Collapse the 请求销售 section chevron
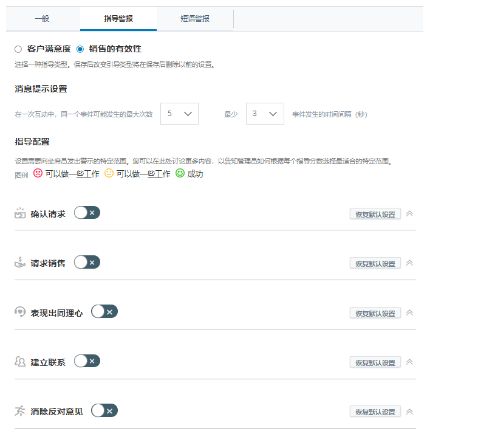 (409, 263)
